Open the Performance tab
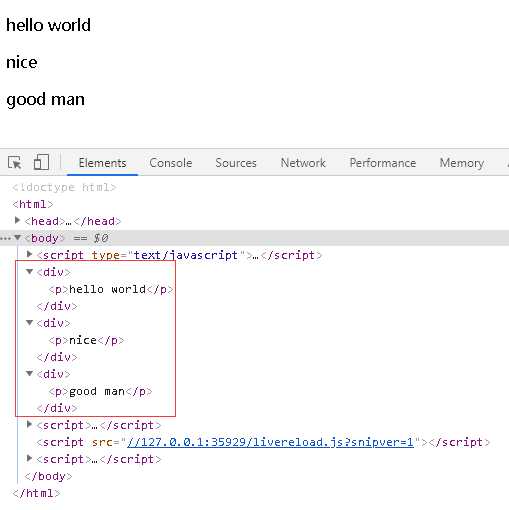Screen dimensions: 509x510 (383, 163)
